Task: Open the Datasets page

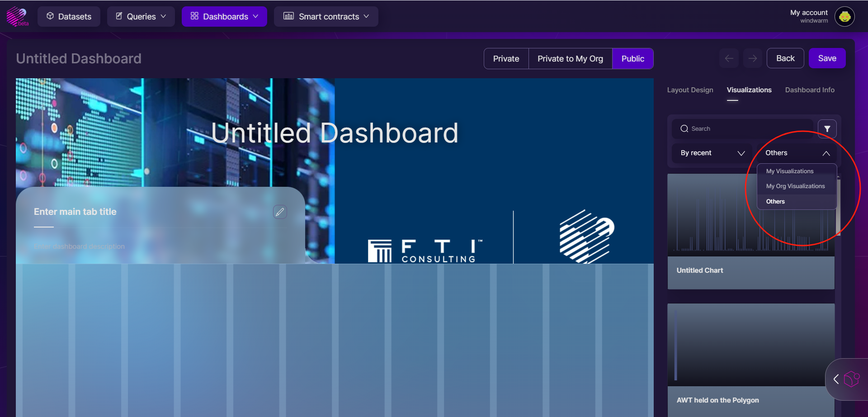Action: tap(69, 17)
